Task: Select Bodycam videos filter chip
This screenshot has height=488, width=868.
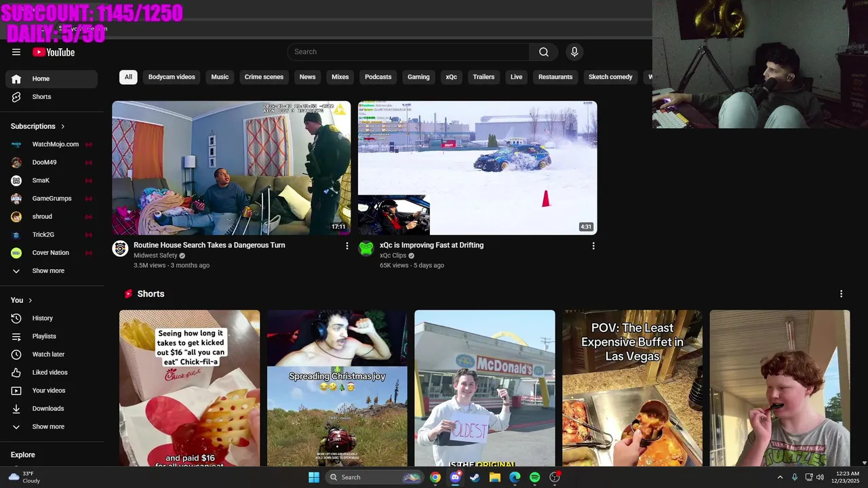Action: point(172,77)
